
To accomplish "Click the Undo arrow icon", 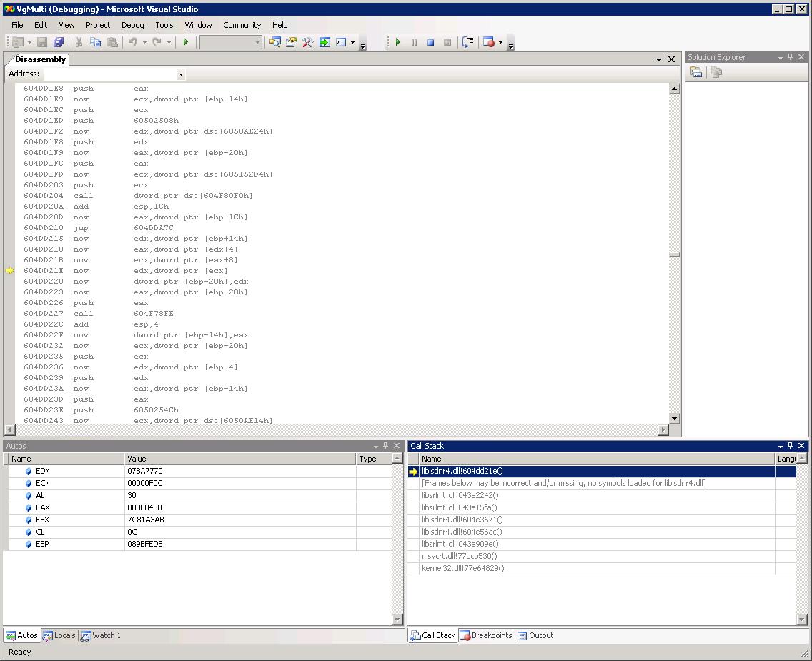I will pos(133,42).
